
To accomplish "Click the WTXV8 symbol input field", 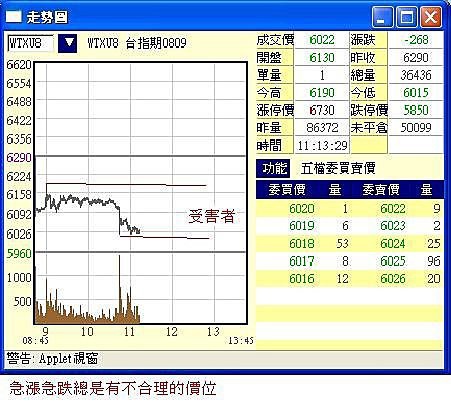I will point(30,43).
